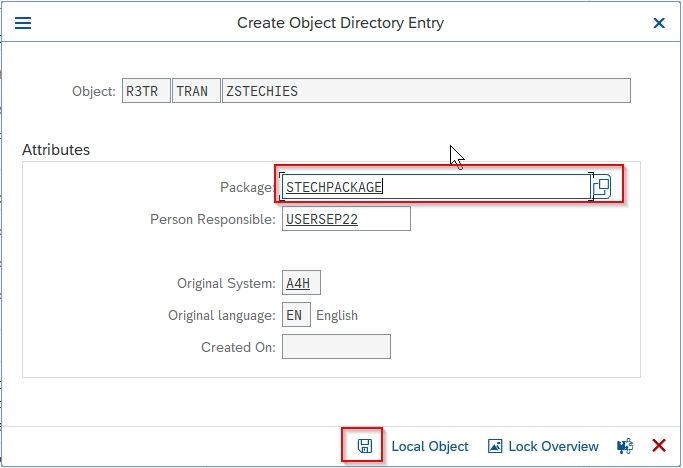
Task: Click the Original System field A4H
Action: point(301,283)
